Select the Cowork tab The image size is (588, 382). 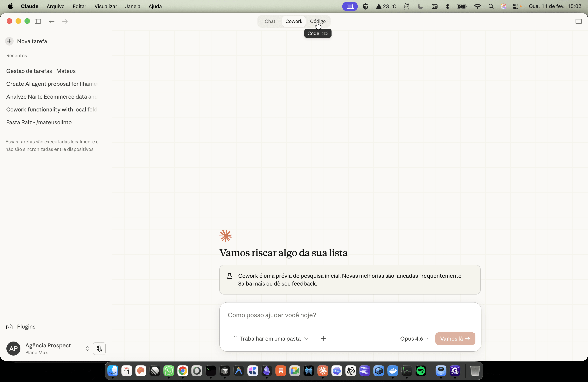click(294, 21)
